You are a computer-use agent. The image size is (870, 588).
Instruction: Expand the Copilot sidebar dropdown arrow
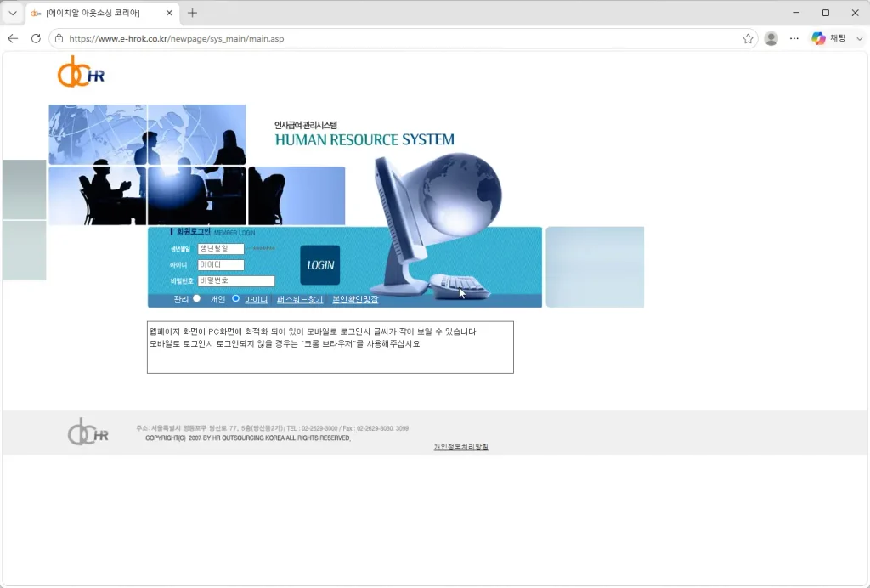[859, 38]
